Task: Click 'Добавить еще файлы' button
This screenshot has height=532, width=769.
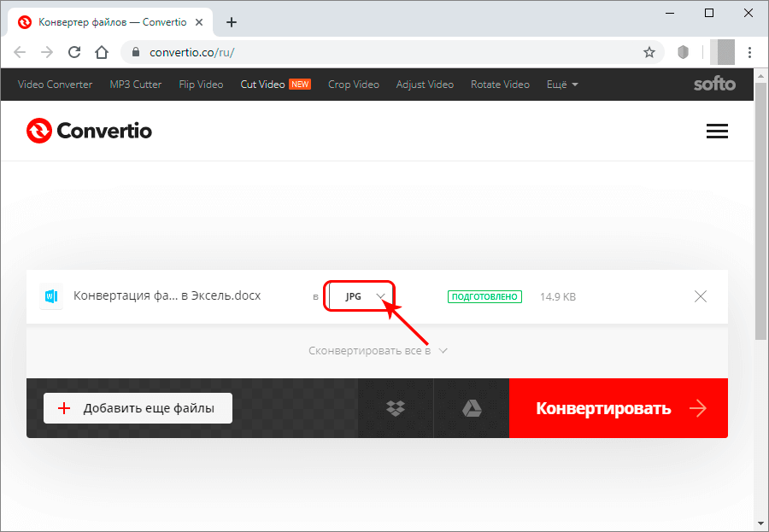Action: tap(138, 408)
